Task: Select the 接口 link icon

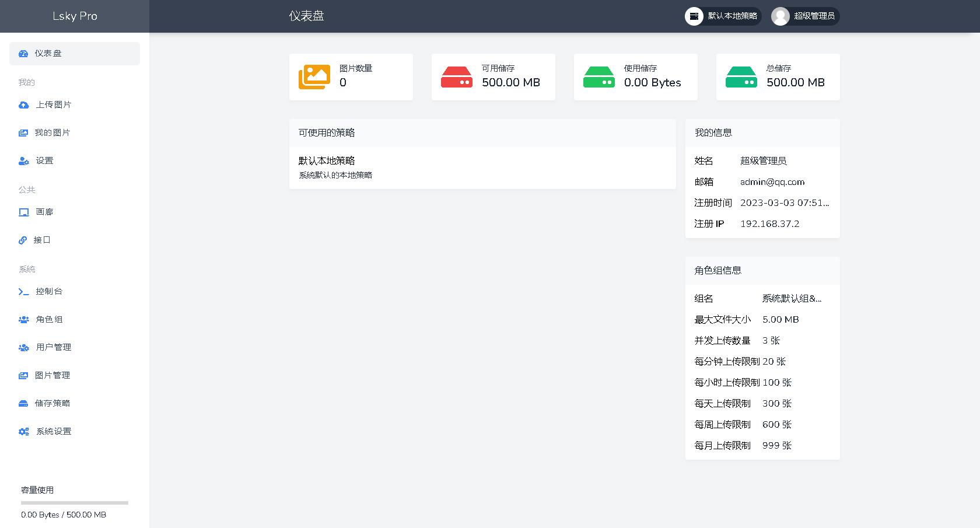Action: [x=23, y=240]
